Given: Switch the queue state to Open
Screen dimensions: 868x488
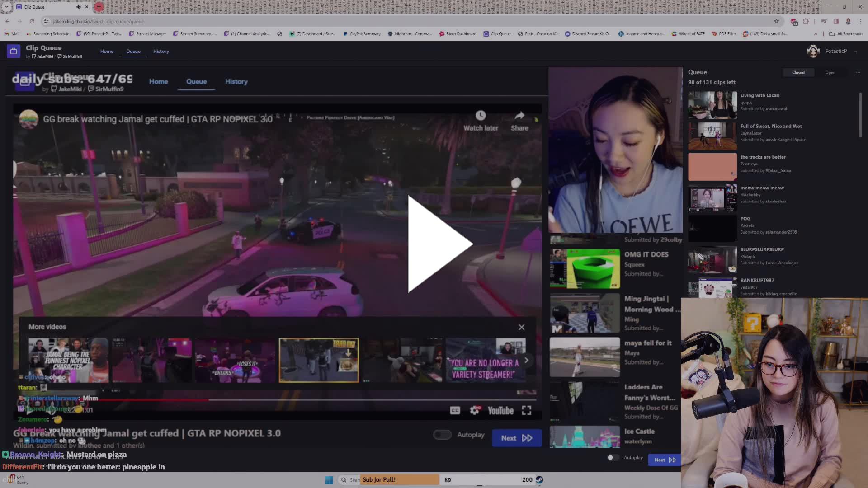Looking at the screenshot, I should click(830, 72).
